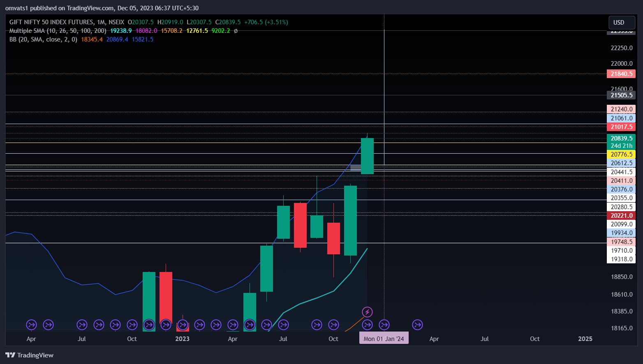
Task: Click the 21840.5 red price label
Action: [x=621, y=74]
